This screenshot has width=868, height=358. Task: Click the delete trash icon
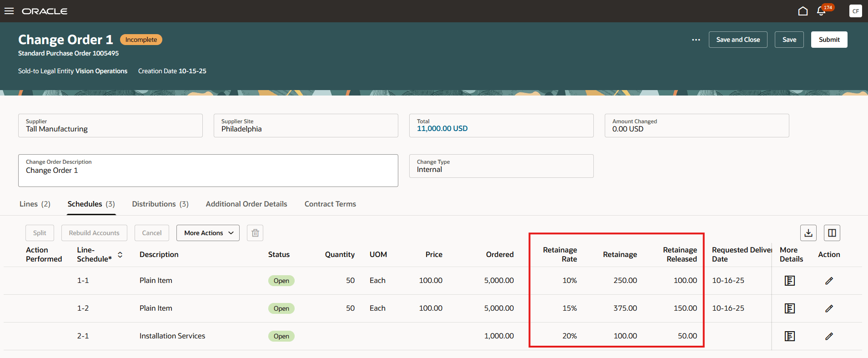click(255, 233)
